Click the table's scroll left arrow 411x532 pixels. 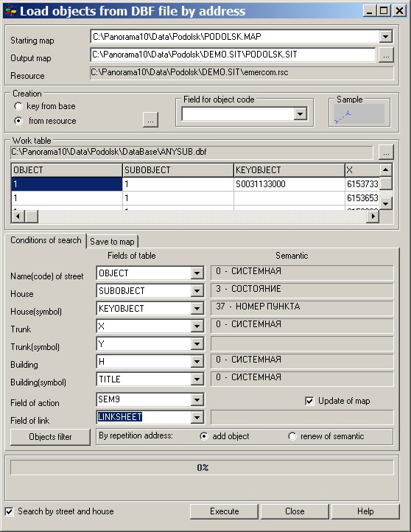click(x=18, y=216)
